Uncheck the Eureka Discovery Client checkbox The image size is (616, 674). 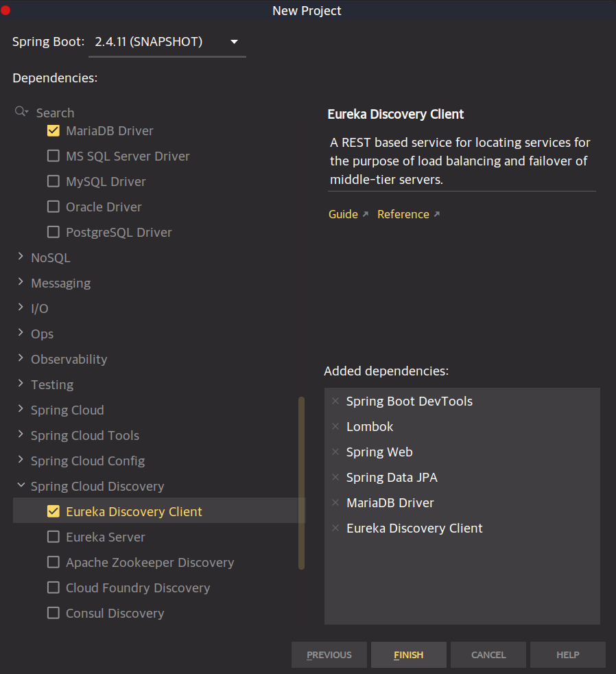point(54,511)
